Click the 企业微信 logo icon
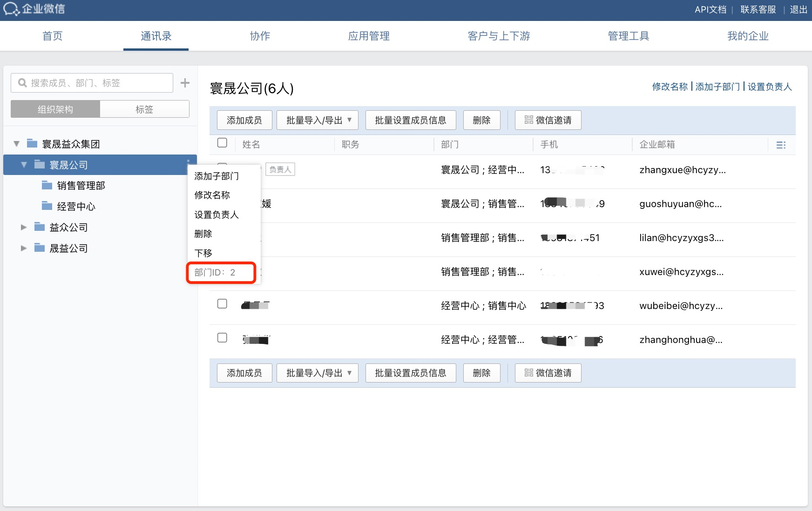812x511 pixels. (x=11, y=9)
